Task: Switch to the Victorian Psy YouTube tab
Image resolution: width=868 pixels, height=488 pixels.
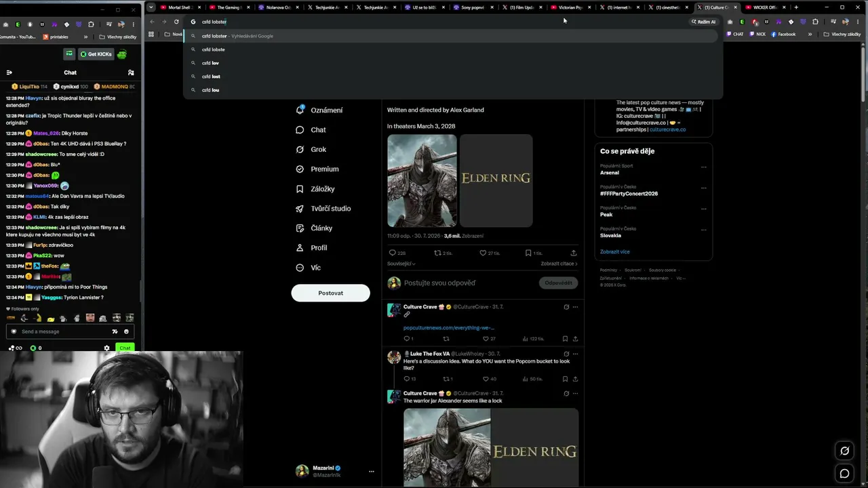Action: (570, 7)
